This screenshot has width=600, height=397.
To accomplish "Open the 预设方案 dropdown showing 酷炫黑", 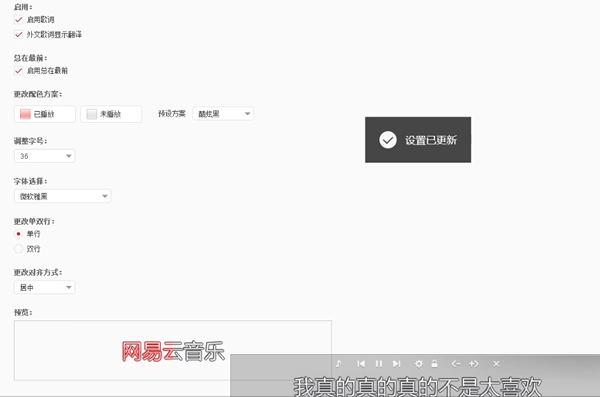I will [223, 114].
